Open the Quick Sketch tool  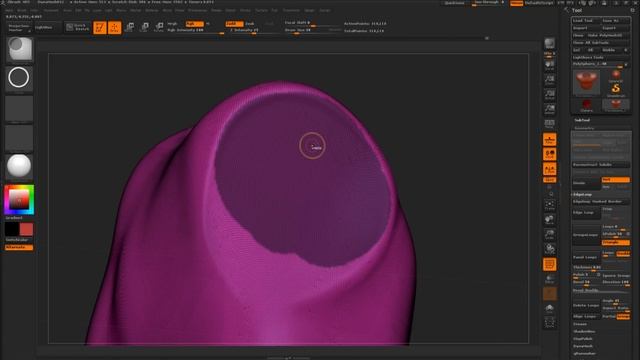[x=78, y=27]
